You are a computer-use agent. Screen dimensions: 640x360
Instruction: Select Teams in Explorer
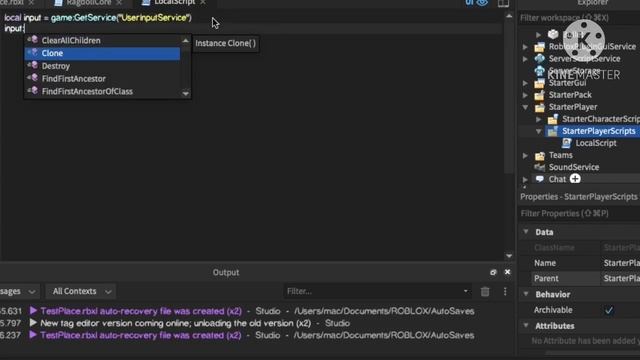click(560, 155)
